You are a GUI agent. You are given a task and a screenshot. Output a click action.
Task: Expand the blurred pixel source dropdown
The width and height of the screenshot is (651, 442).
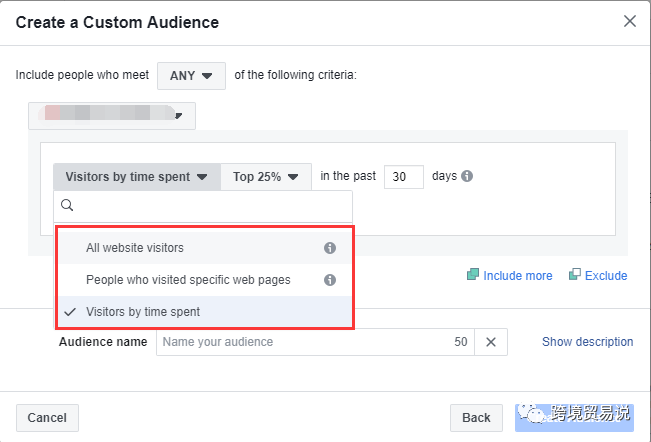point(112,115)
